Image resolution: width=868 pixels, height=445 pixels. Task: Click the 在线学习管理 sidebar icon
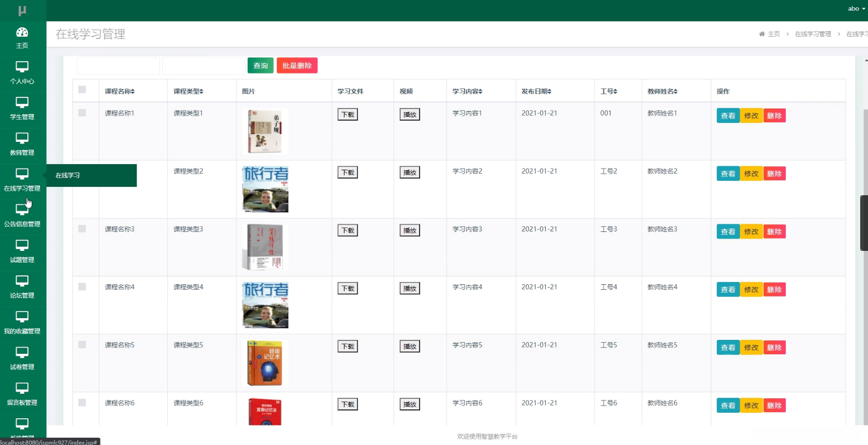point(22,174)
